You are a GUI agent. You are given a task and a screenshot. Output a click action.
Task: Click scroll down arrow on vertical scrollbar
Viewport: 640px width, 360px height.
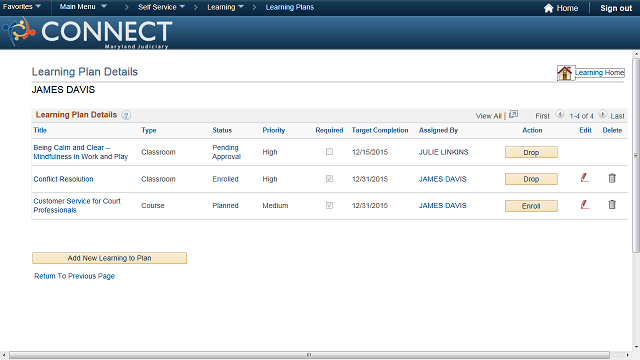(636, 347)
